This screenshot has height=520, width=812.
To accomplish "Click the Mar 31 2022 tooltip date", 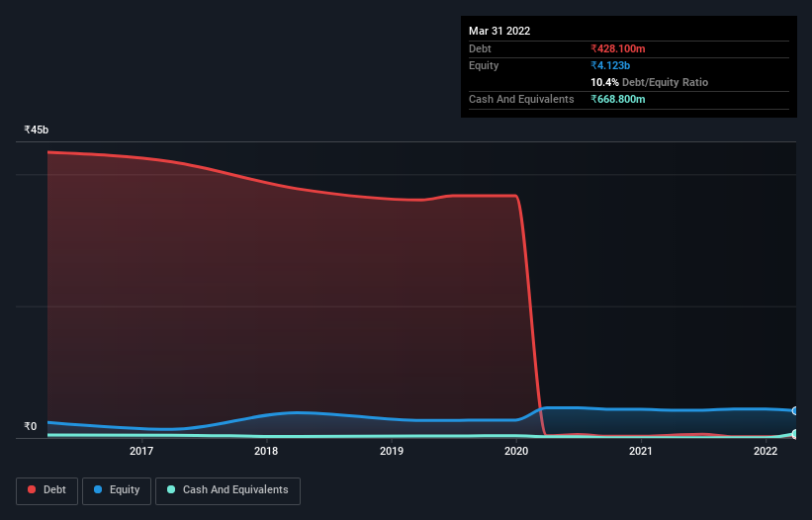I will [x=499, y=31].
